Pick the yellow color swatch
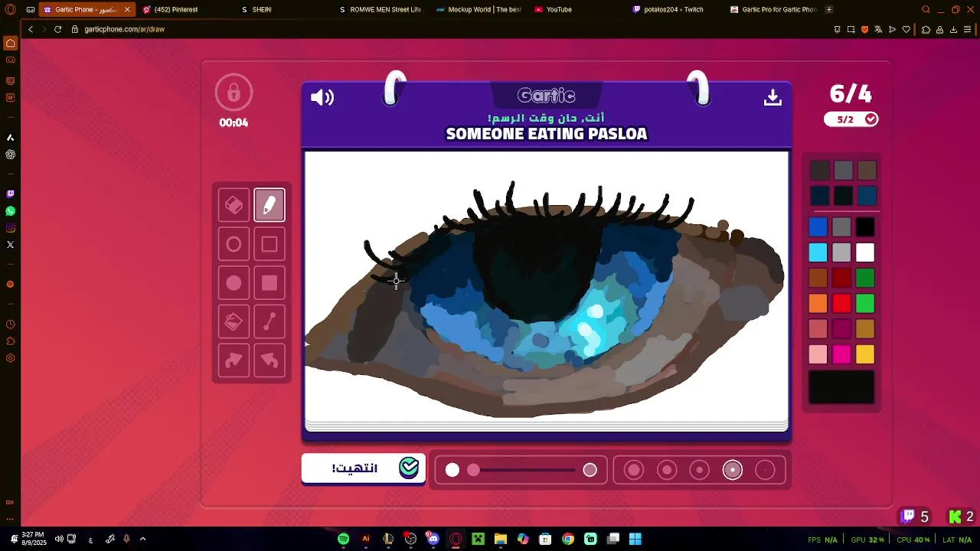 [865, 354]
